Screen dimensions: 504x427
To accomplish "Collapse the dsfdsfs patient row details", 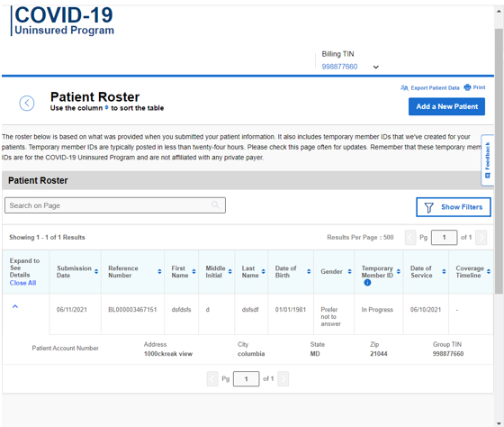I will [x=15, y=306].
